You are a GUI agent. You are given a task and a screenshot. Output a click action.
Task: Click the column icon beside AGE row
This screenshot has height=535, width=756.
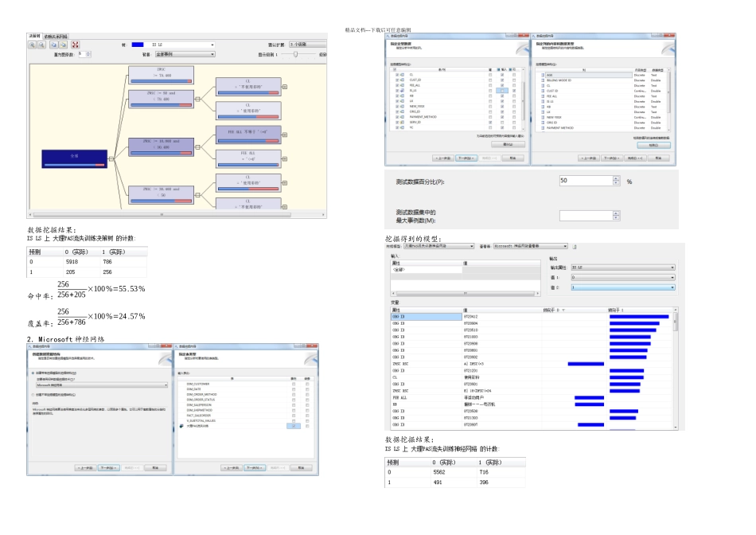pyautogui.click(x=541, y=74)
